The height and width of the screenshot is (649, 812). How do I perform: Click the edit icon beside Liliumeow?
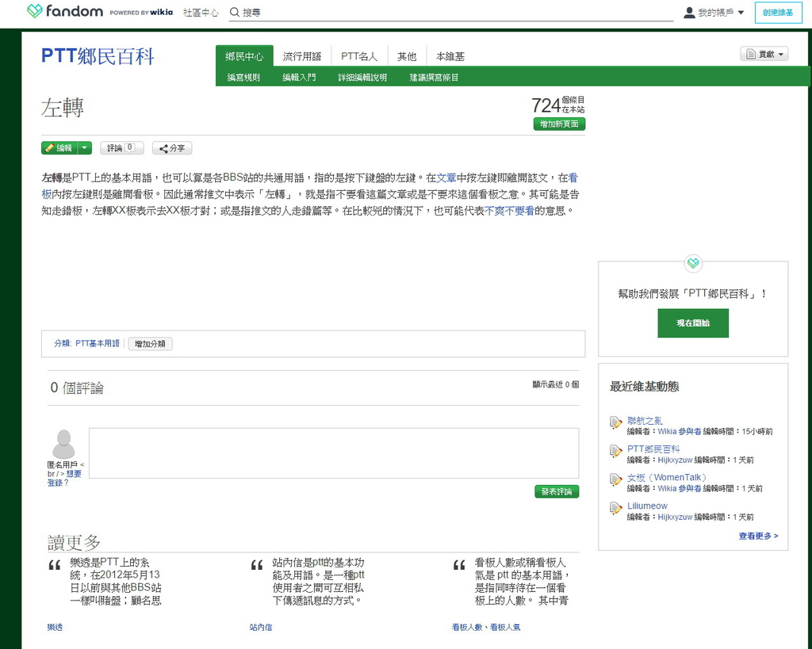tap(615, 508)
